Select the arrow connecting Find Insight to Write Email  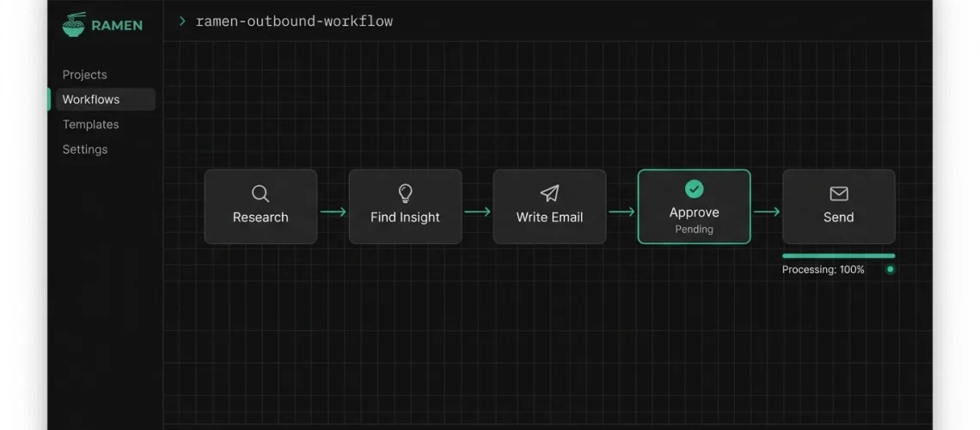point(477,212)
